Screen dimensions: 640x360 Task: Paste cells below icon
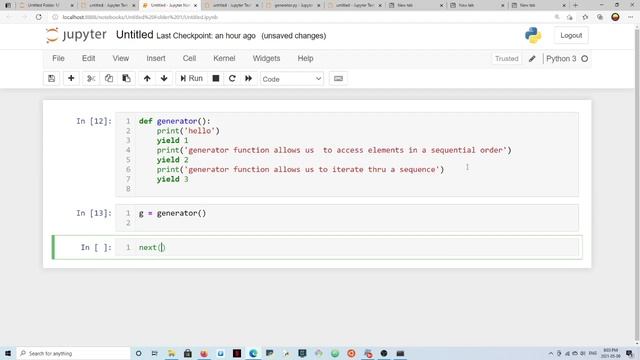pos(127,78)
